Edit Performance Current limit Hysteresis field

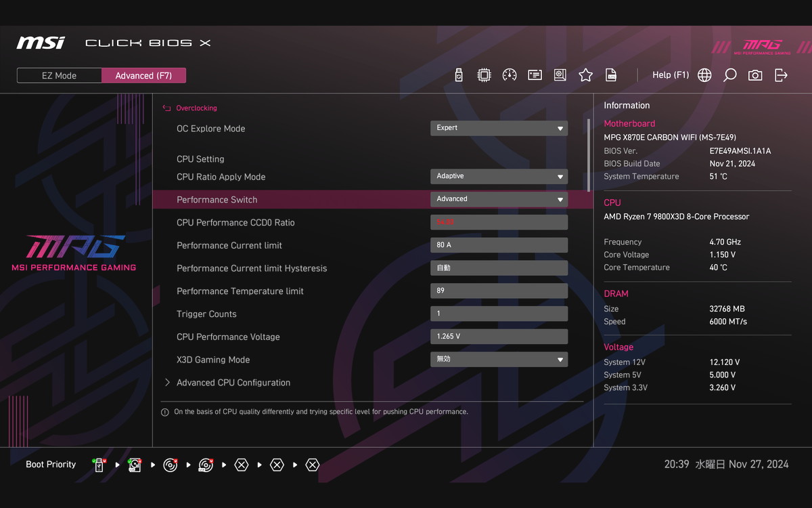coord(499,268)
